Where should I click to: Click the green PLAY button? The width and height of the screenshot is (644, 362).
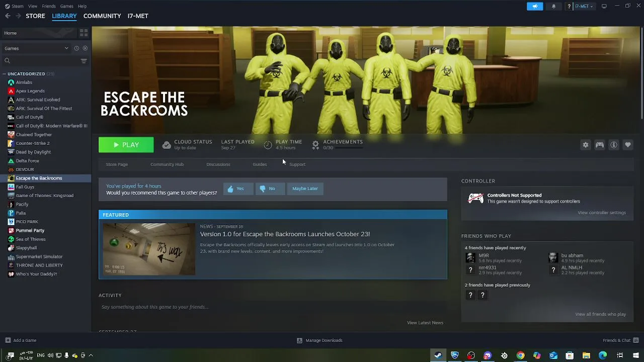click(x=126, y=145)
